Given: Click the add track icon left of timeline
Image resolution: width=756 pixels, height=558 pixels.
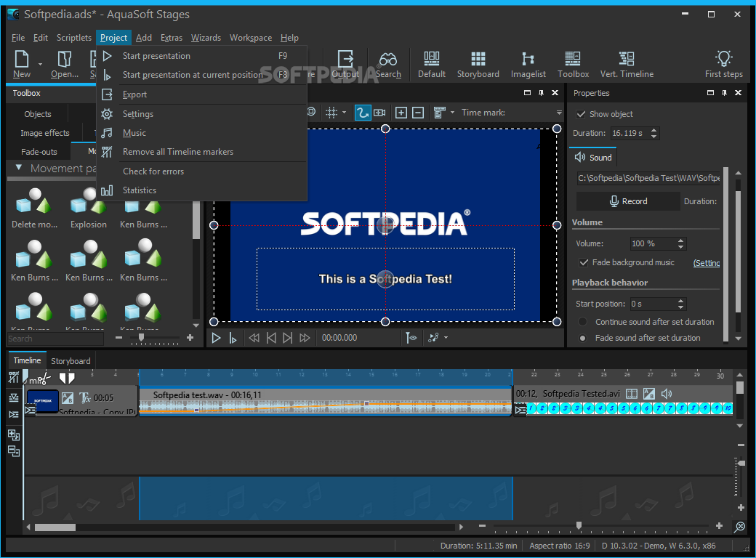Looking at the screenshot, I should 14,435.
